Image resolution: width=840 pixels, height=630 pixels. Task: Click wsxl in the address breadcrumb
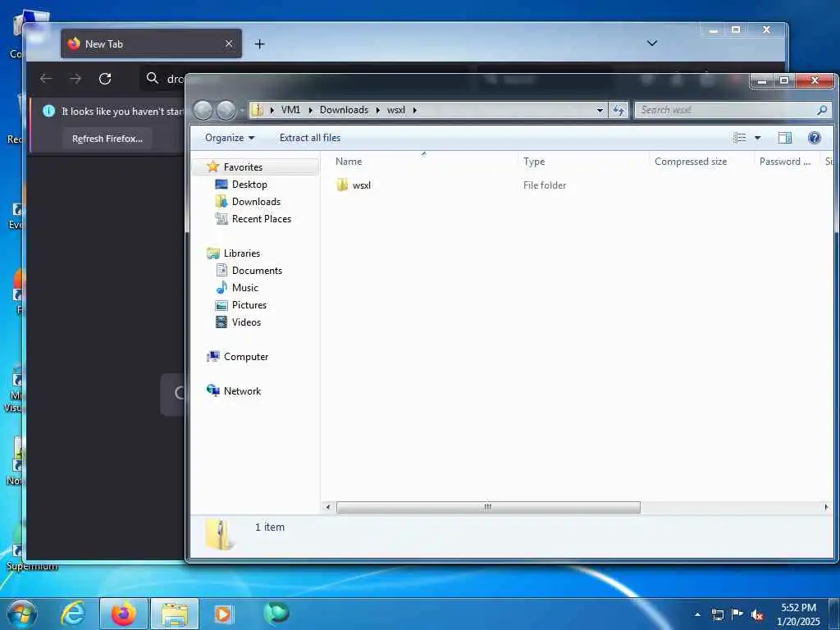396,110
